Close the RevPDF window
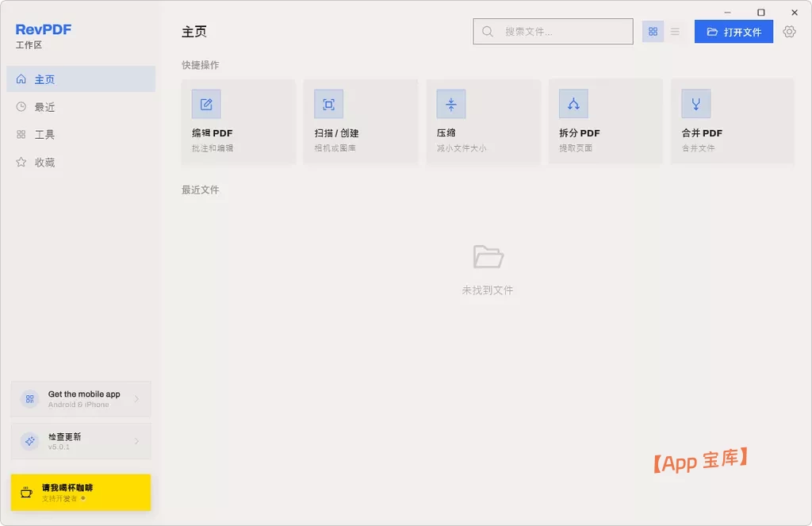 (x=795, y=13)
